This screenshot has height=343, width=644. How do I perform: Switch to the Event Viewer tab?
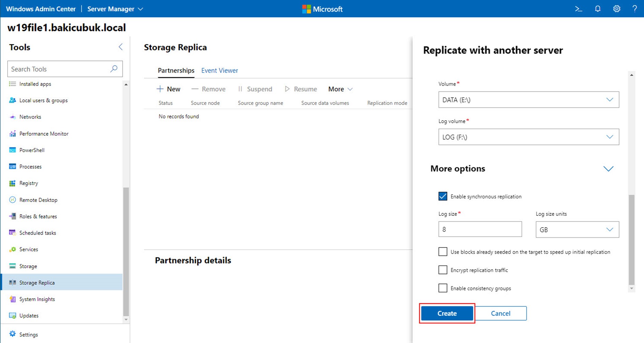click(x=219, y=70)
